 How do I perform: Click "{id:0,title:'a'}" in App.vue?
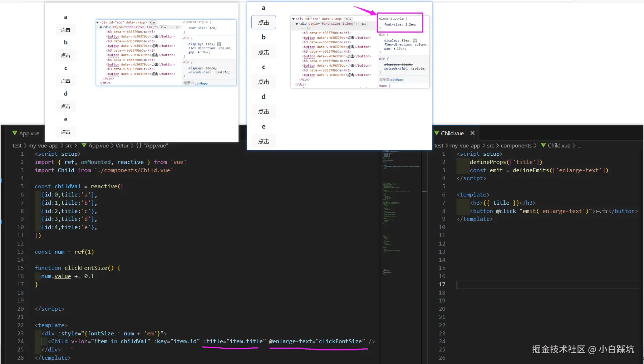[68, 195]
